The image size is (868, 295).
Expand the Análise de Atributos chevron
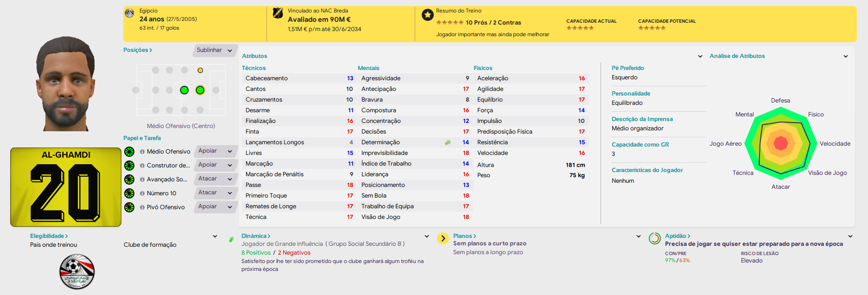845,57
